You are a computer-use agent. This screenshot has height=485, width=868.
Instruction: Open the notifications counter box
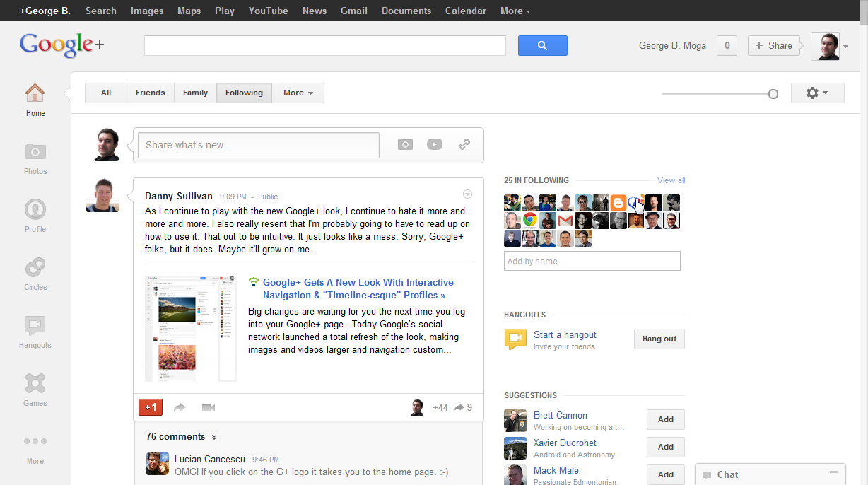tap(727, 45)
